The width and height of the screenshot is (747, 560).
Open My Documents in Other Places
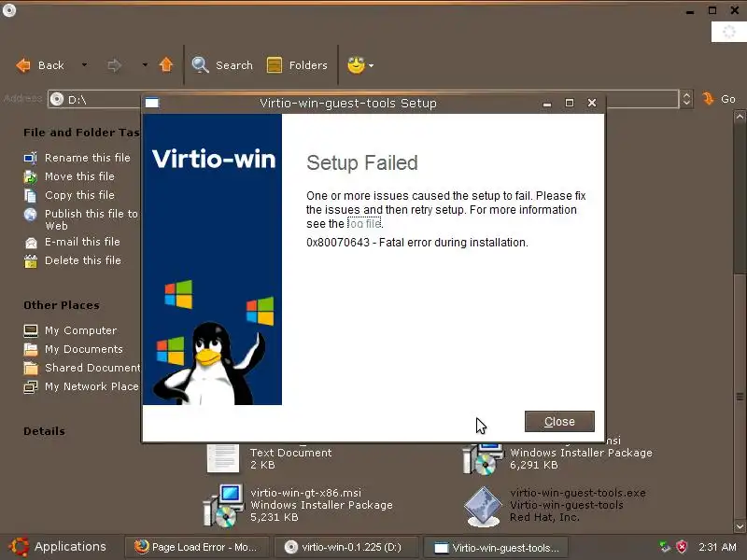pos(84,349)
